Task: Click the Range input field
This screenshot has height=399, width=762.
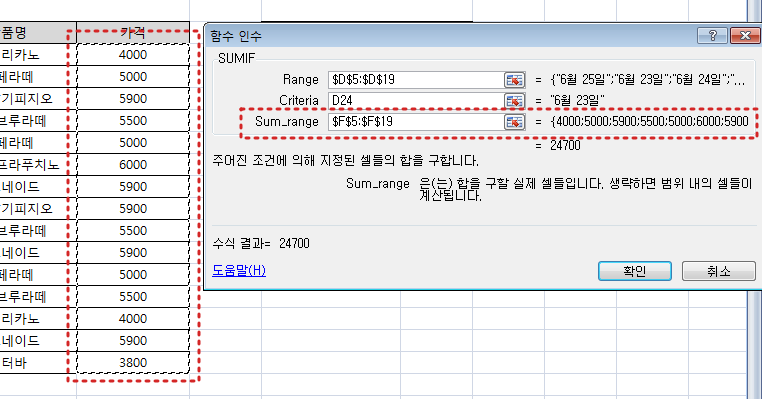Action: point(416,80)
